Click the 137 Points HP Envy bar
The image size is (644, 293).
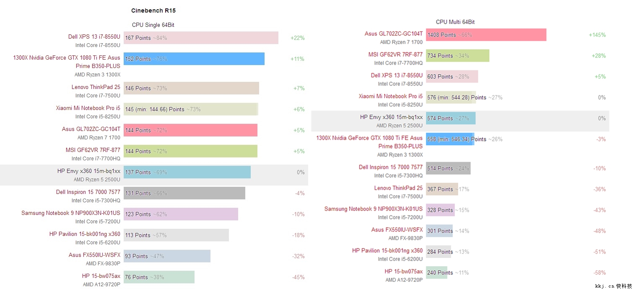[187, 172]
